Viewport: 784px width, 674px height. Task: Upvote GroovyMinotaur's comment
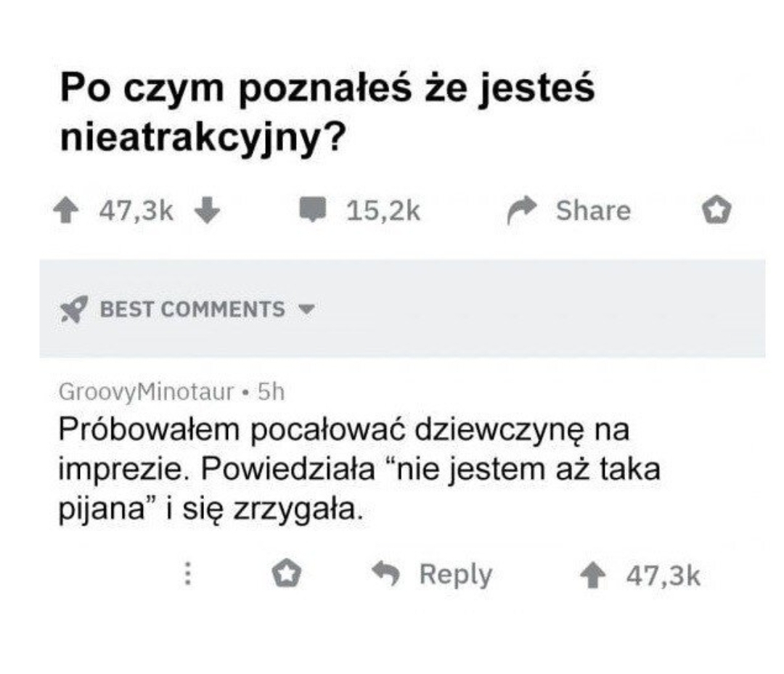coord(594,576)
